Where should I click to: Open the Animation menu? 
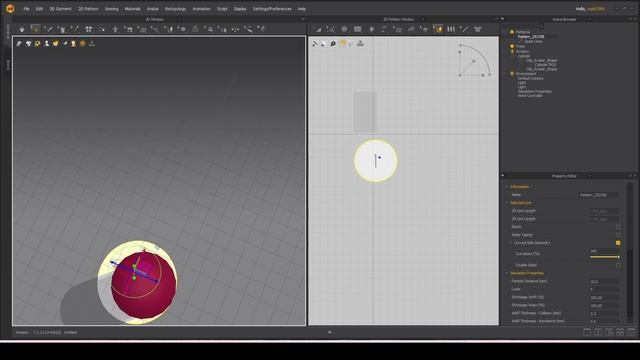coord(201,9)
